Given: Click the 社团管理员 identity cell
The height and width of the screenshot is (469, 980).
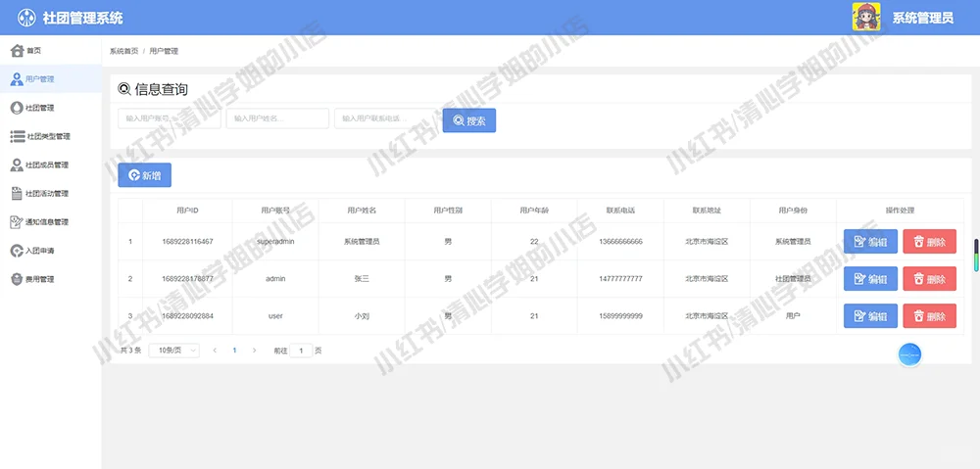Looking at the screenshot, I should [x=793, y=278].
